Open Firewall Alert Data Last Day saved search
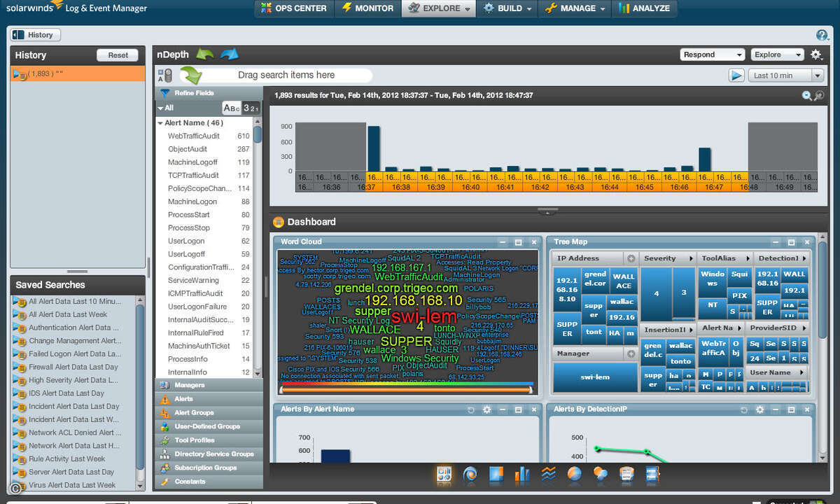The width and height of the screenshot is (840, 504). coord(73,367)
